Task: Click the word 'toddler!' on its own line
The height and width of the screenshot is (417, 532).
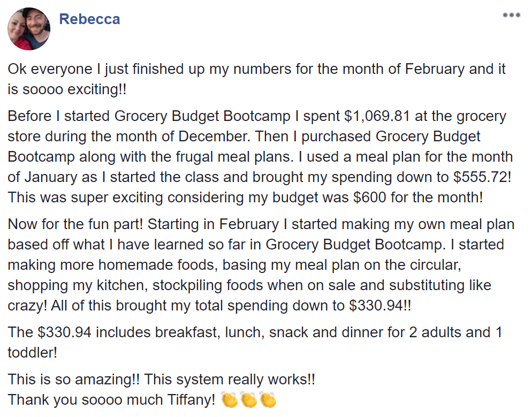Action: click(32, 353)
